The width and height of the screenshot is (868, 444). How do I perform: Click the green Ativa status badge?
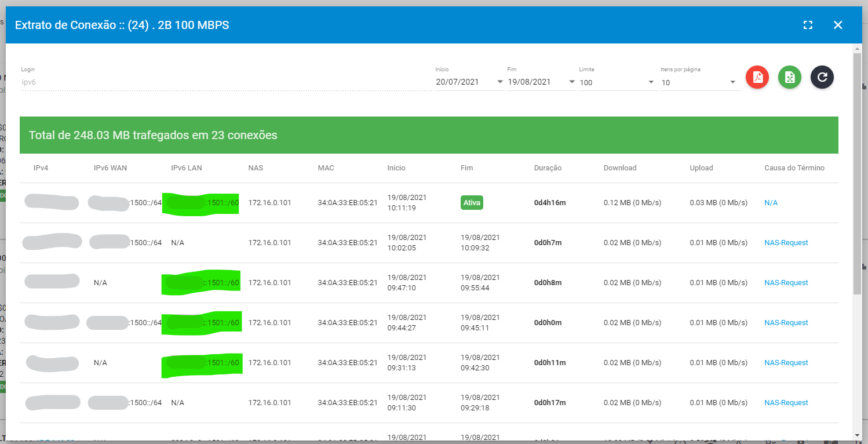pos(472,203)
